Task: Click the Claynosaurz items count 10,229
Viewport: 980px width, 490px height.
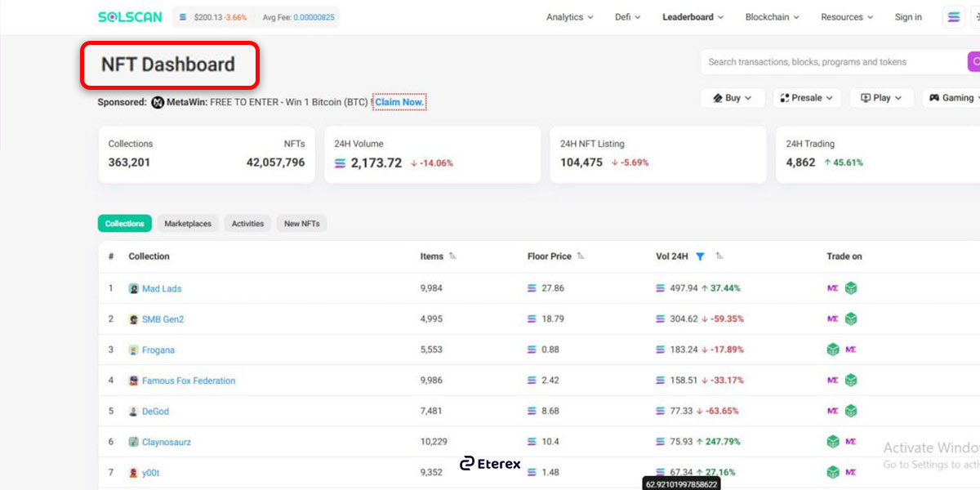Action: click(x=434, y=442)
